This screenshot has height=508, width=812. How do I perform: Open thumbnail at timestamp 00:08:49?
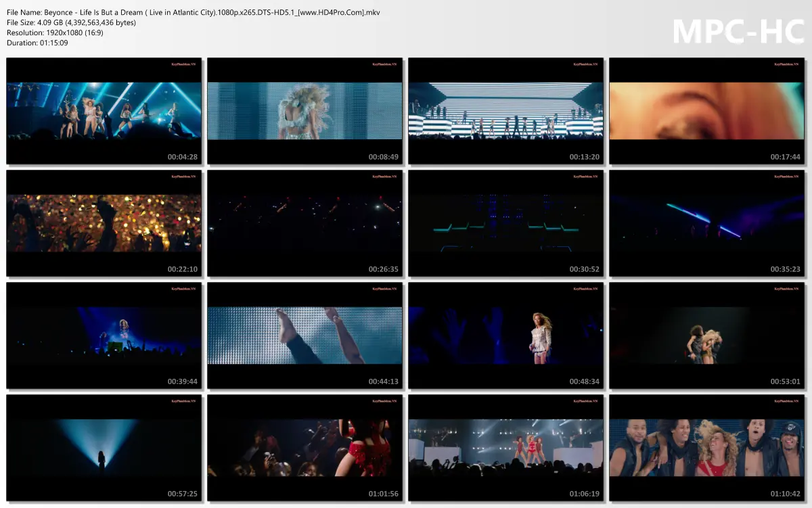(304, 112)
